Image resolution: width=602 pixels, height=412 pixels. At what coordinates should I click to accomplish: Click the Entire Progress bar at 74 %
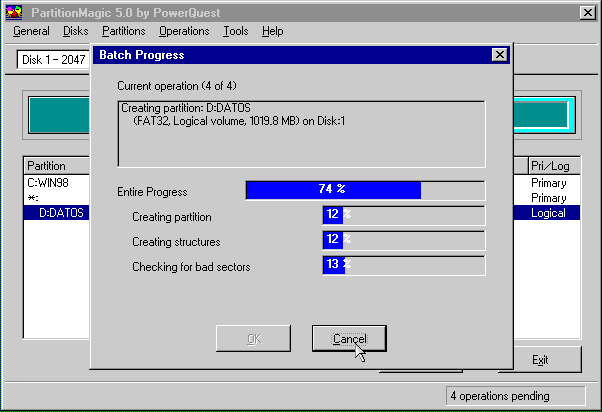click(x=365, y=190)
